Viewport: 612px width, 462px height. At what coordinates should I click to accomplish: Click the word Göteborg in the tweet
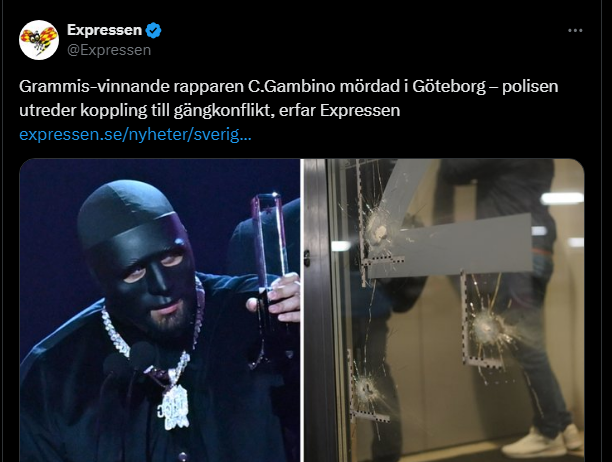pyautogui.click(x=449, y=87)
